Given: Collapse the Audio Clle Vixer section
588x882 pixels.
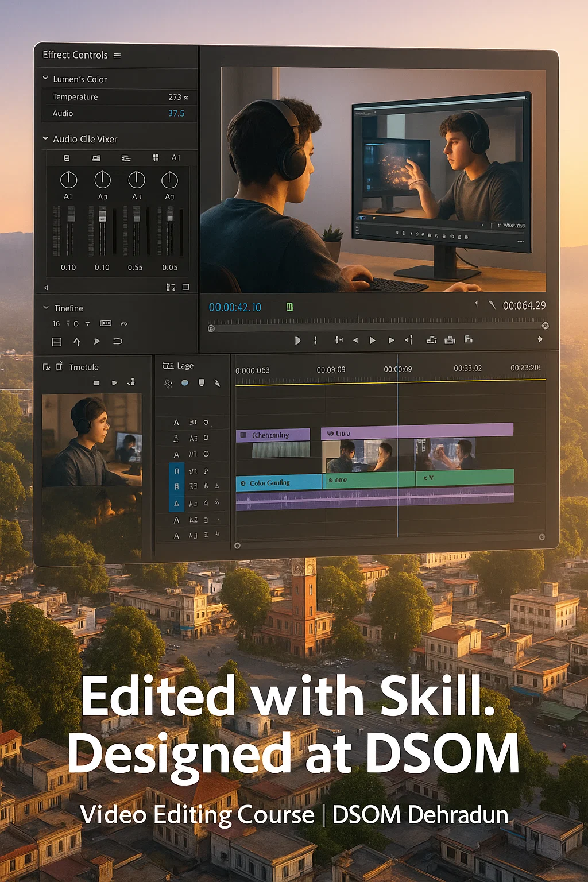Looking at the screenshot, I should coord(45,138).
